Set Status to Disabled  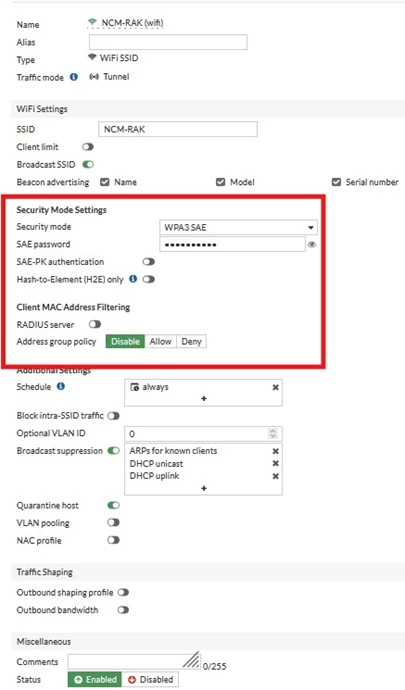click(151, 679)
